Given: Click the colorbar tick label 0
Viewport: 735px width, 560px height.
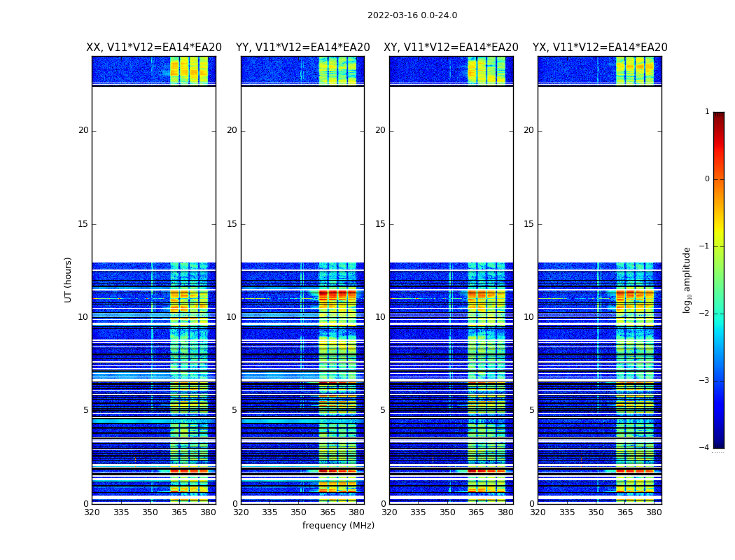Looking at the screenshot, I should point(707,179).
